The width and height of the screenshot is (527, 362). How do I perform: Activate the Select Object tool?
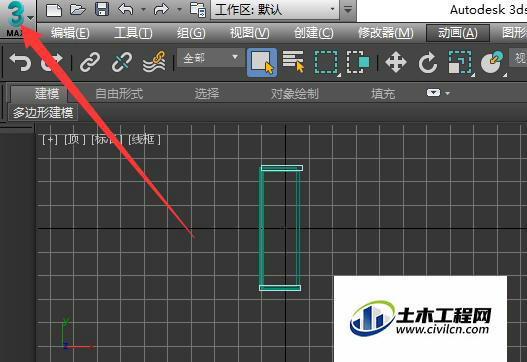click(262, 63)
